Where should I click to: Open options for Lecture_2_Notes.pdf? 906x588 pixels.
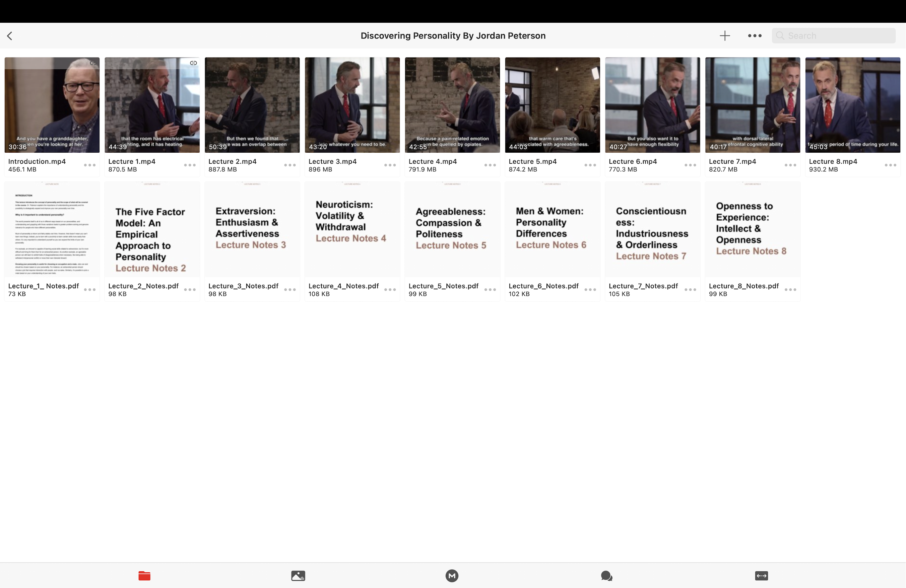click(190, 289)
